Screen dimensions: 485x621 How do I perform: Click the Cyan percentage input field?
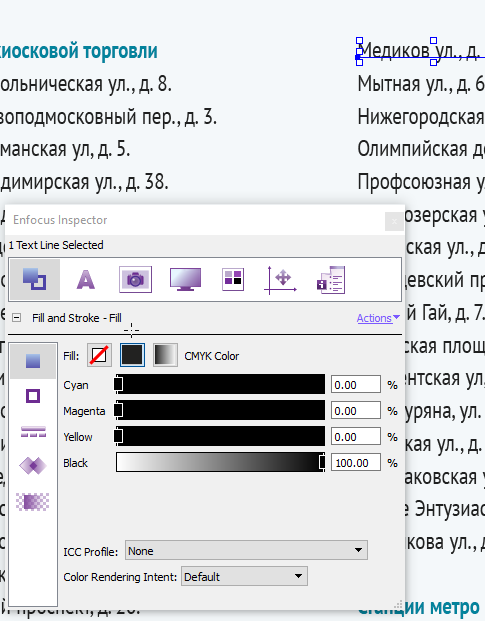(x=356, y=385)
